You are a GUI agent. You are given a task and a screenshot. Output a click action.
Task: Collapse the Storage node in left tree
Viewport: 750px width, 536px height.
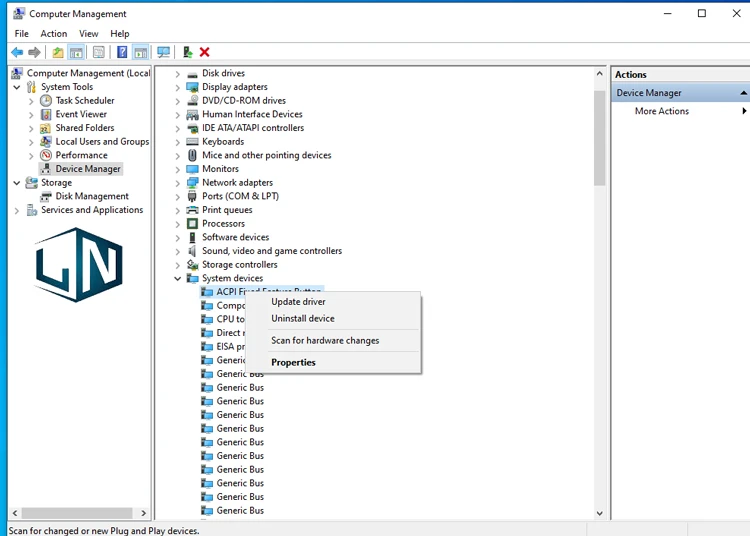tap(17, 183)
